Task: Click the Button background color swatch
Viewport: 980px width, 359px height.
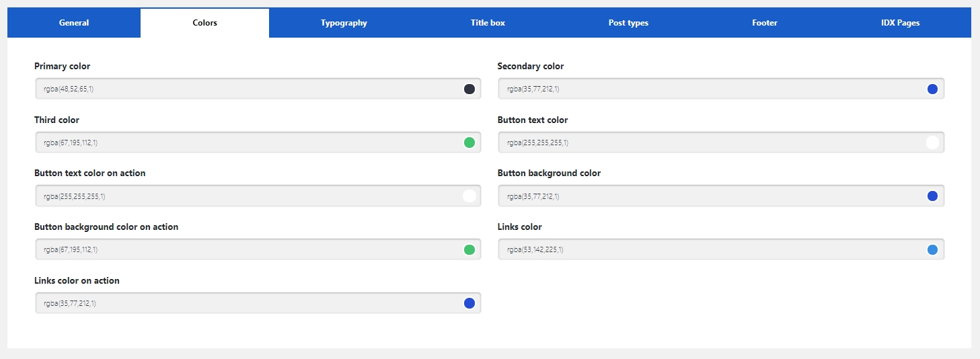Action: [x=932, y=196]
